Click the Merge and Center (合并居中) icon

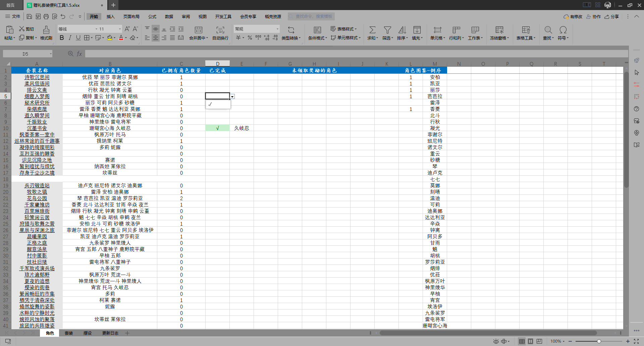(199, 30)
